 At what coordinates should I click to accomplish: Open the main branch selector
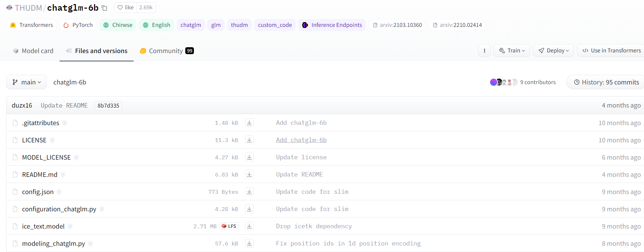click(x=27, y=82)
